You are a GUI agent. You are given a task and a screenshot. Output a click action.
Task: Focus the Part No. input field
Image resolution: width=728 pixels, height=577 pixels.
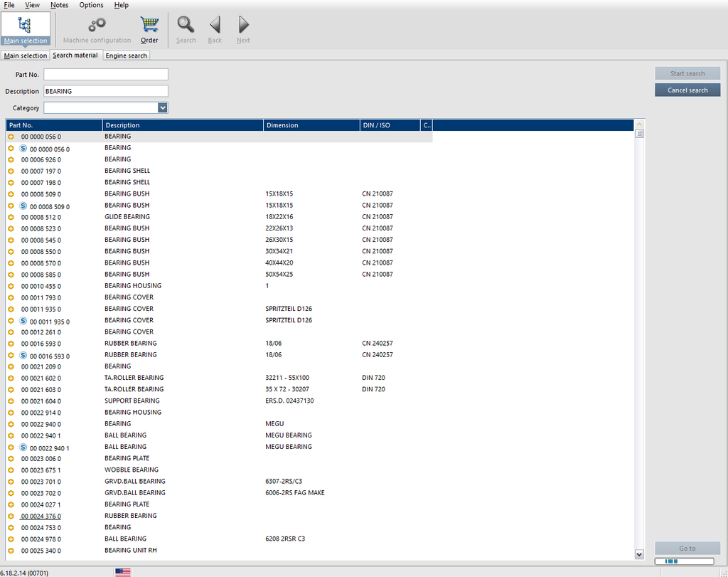[106, 74]
